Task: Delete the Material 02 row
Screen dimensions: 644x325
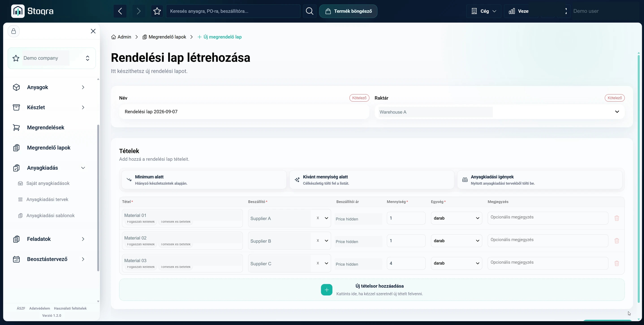Action: (617, 241)
